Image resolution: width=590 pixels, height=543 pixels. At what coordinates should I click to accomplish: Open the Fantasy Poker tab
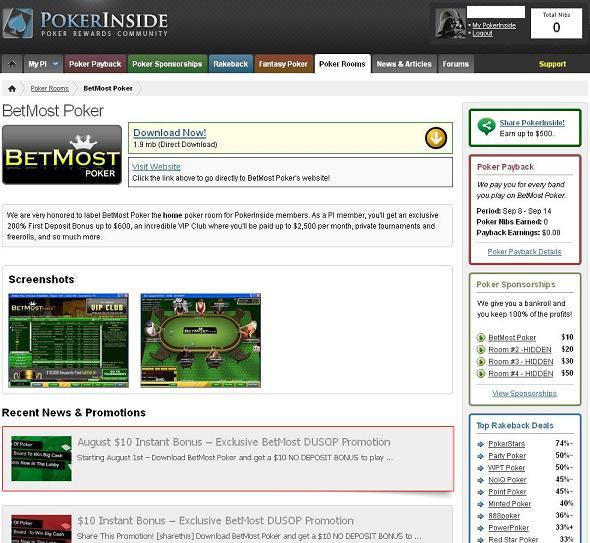(283, 64)
